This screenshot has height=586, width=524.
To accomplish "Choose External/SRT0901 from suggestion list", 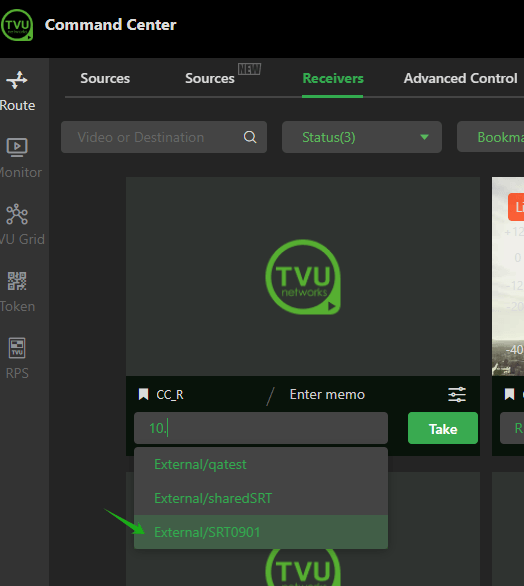I will [261, 532].
